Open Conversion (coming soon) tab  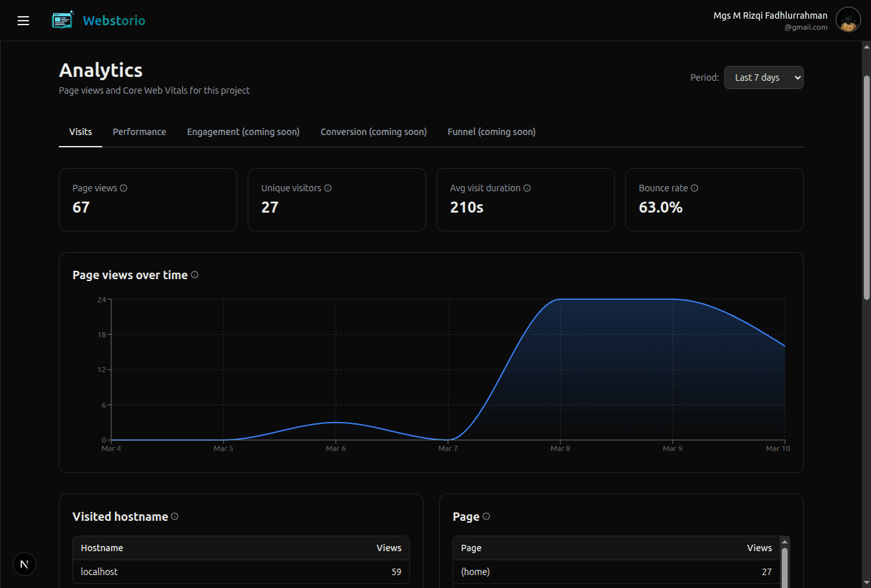374,132
